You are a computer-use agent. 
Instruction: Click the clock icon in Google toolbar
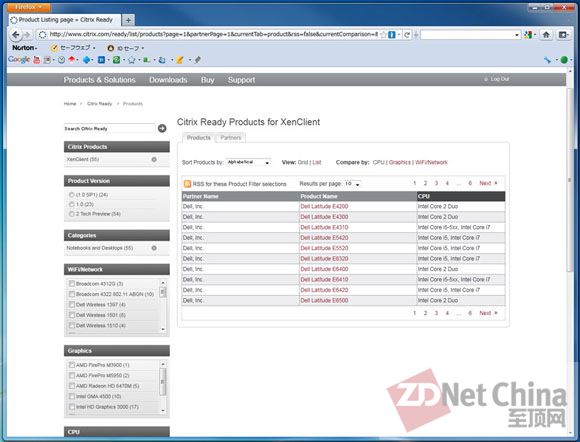(61, 60)
